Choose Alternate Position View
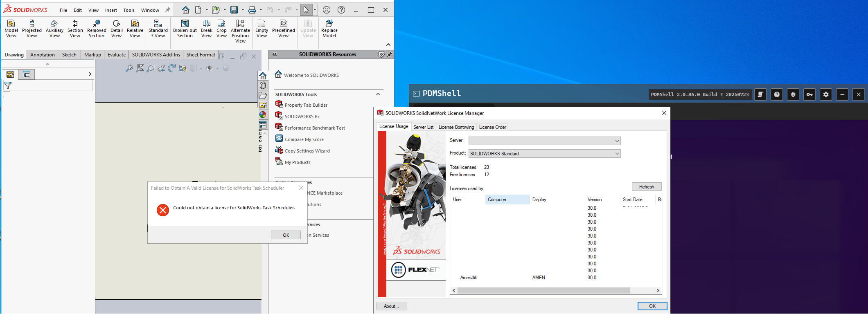 [240, 31]
